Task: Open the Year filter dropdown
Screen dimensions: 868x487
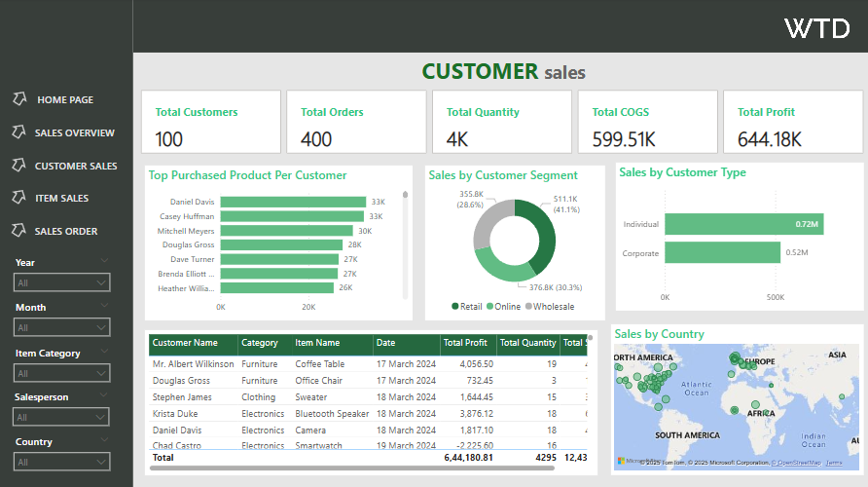Action: coord(61,282)
